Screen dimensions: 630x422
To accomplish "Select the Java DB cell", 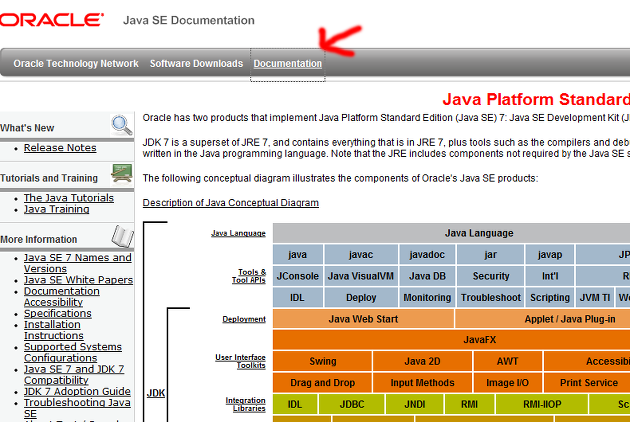I will (x=427, y=276).
